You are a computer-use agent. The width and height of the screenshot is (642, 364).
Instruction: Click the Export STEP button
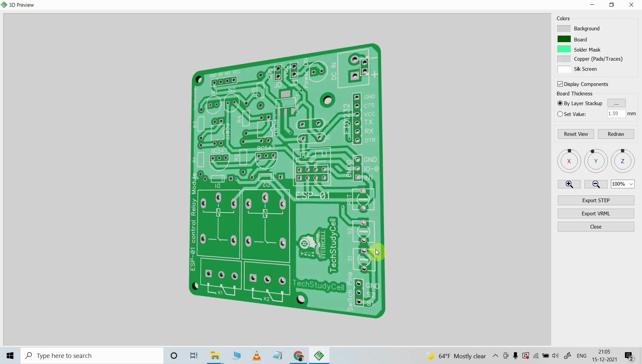[x=596, y=200]
